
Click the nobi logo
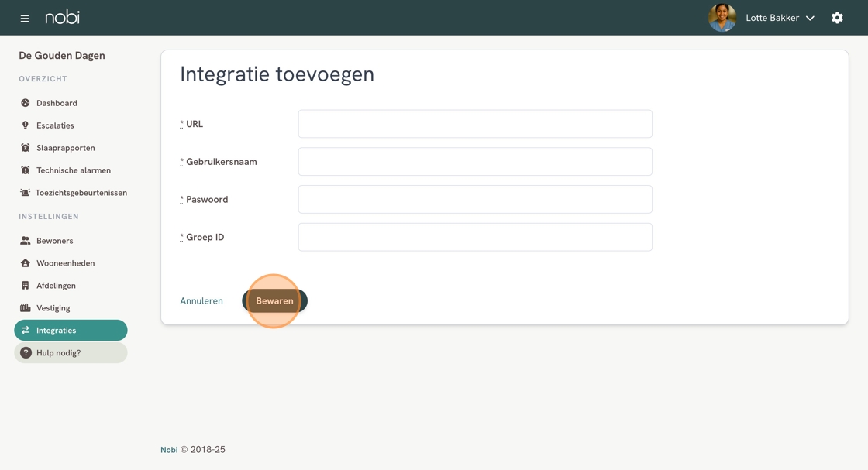coord(62,17)
